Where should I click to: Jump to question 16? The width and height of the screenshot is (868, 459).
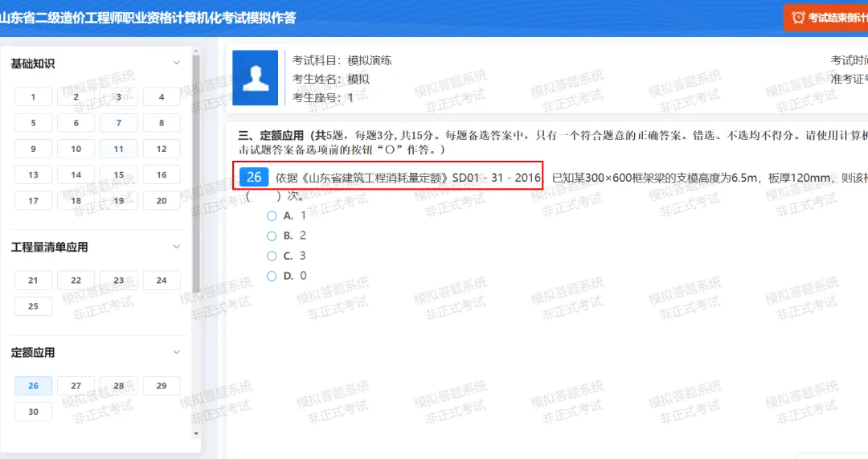162,175
